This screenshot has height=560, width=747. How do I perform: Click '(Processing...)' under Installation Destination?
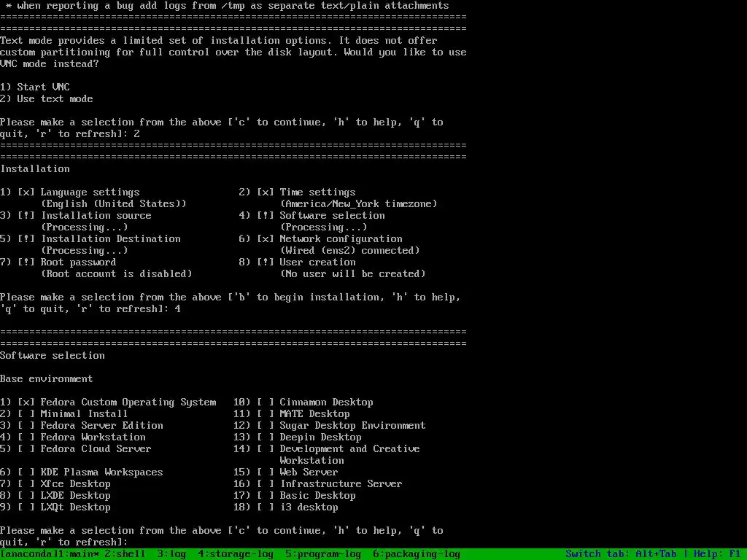[x=85, y=251]
